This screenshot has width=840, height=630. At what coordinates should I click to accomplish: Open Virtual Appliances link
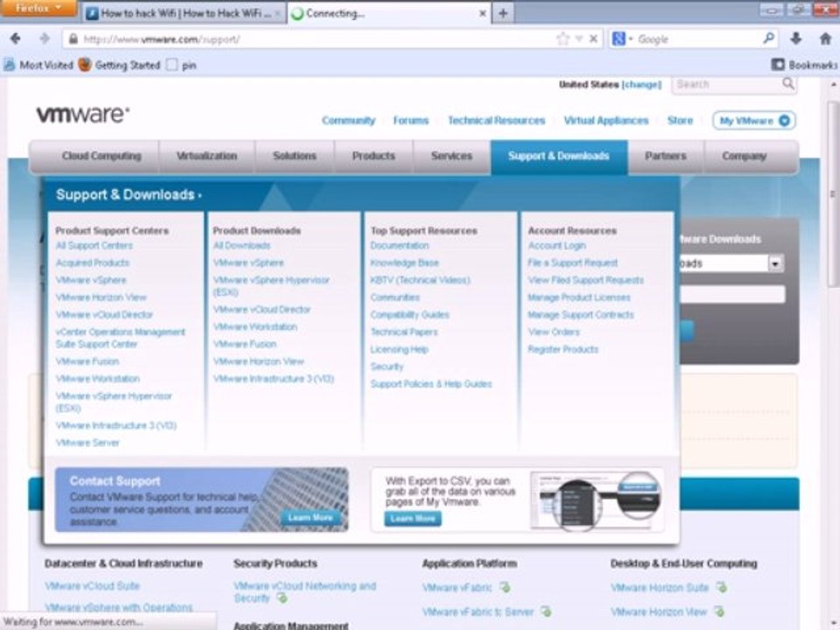point(605,121)
